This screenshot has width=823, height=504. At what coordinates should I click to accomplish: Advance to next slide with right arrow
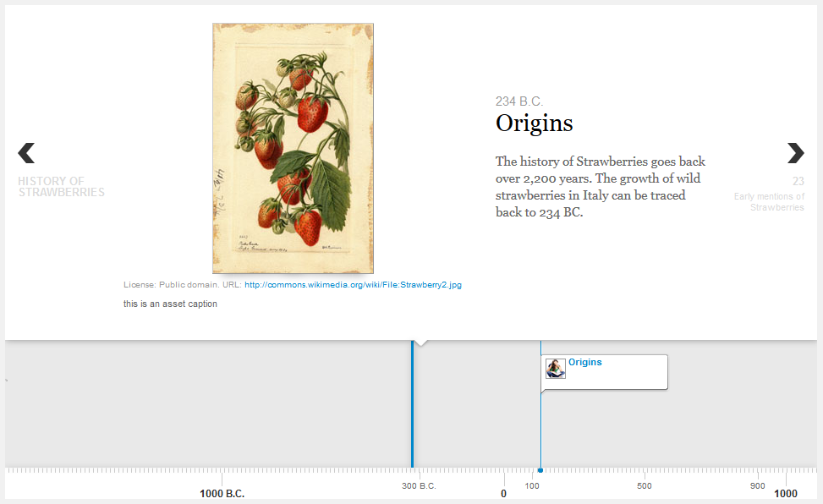(796, 153)
